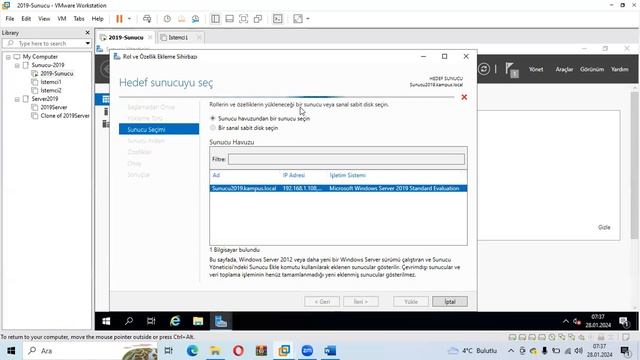Click the Server Manager vertical scrollbar

(x=634, y=165)
